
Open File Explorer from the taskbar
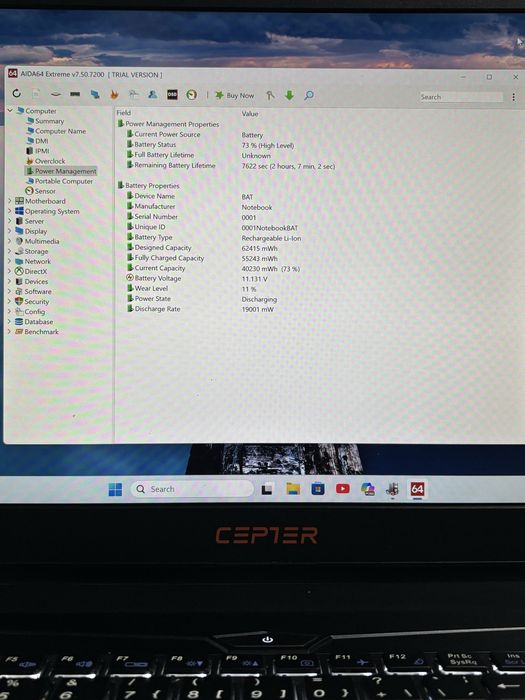293,489
